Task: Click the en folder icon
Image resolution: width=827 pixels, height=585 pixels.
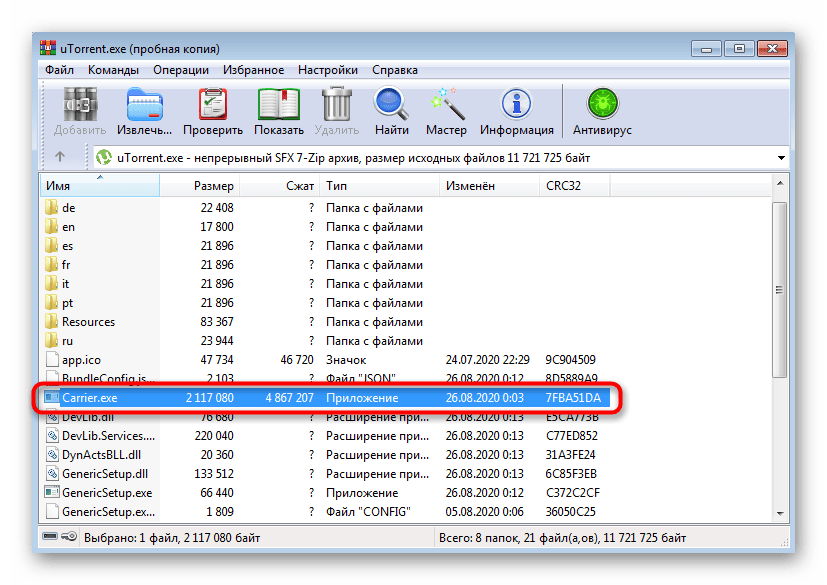Action: pos(52,226)
